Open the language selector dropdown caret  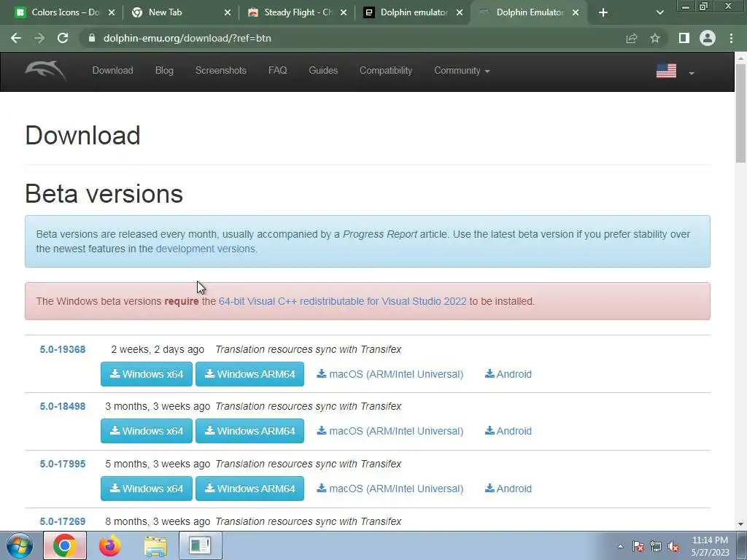[x=692, y=74]
